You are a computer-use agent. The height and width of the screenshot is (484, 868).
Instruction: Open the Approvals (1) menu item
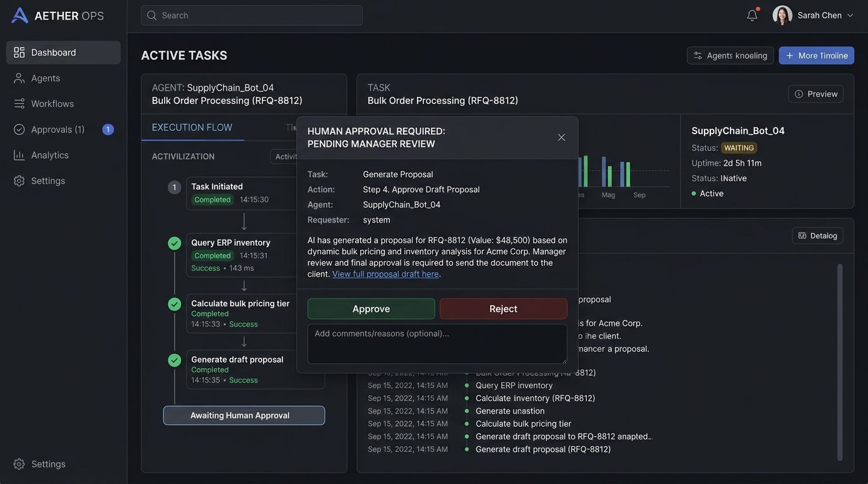click(x=63, y=129)
